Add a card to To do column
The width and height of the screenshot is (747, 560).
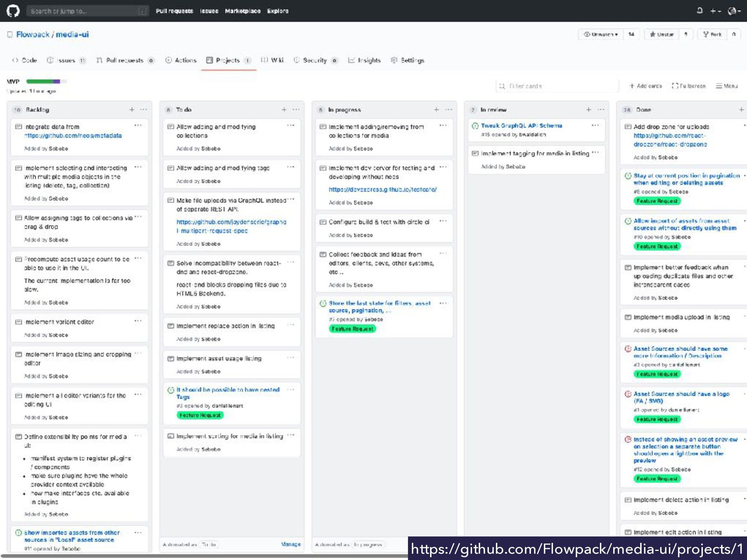284,110
